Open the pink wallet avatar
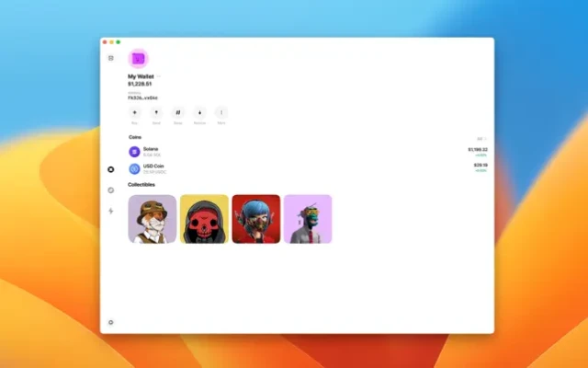 pyautogui.click(x=139, y=59)
